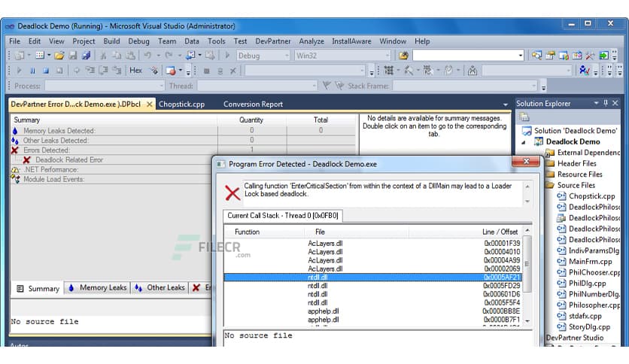The width and height of the screenshot is (629, 364).
Task: Click the Properties window toolbar icon
Action: pos(550,56)
